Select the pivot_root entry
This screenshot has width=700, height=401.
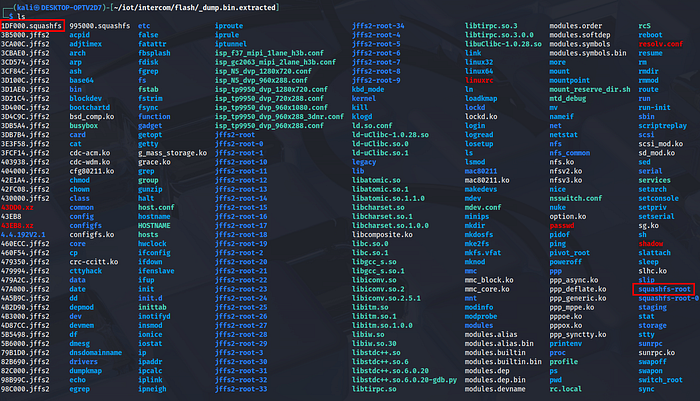[570, 253]
